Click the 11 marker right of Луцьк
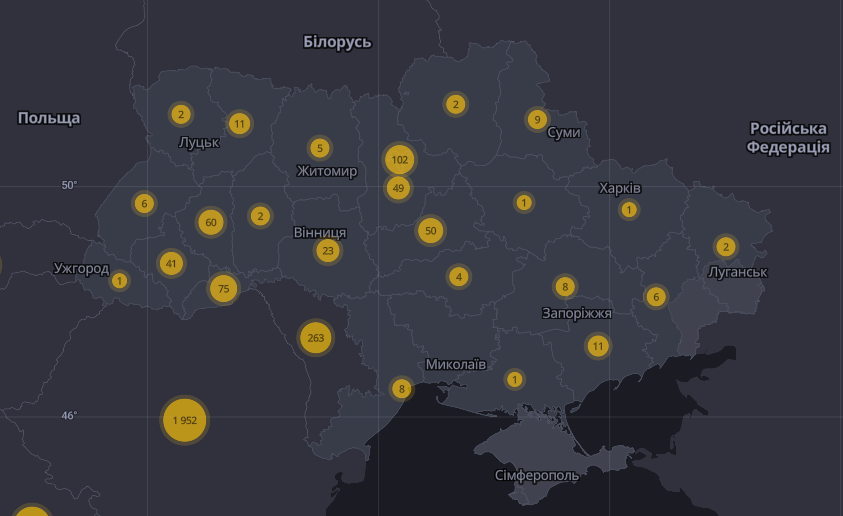The width and height of the screenshot is (843, 516). click(239, 124)
